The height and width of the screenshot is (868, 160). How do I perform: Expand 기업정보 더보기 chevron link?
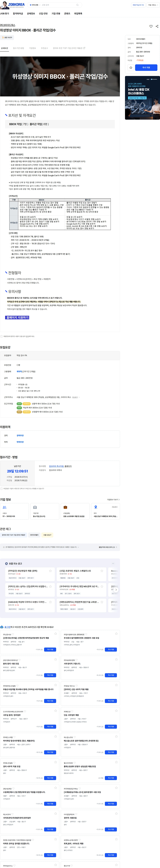point(113,500)
